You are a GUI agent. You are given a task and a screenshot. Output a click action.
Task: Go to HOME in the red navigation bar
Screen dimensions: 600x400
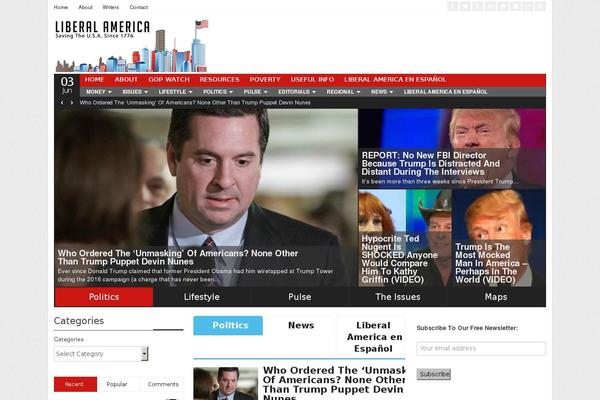click(x=95, y=80)
